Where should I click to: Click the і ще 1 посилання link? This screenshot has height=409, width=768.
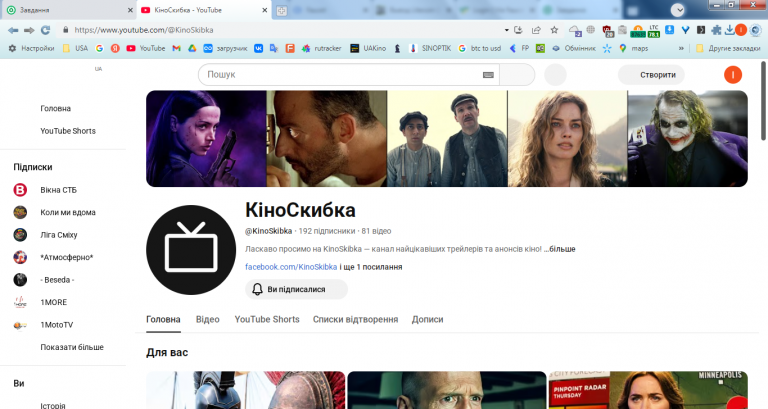(371, 267)
